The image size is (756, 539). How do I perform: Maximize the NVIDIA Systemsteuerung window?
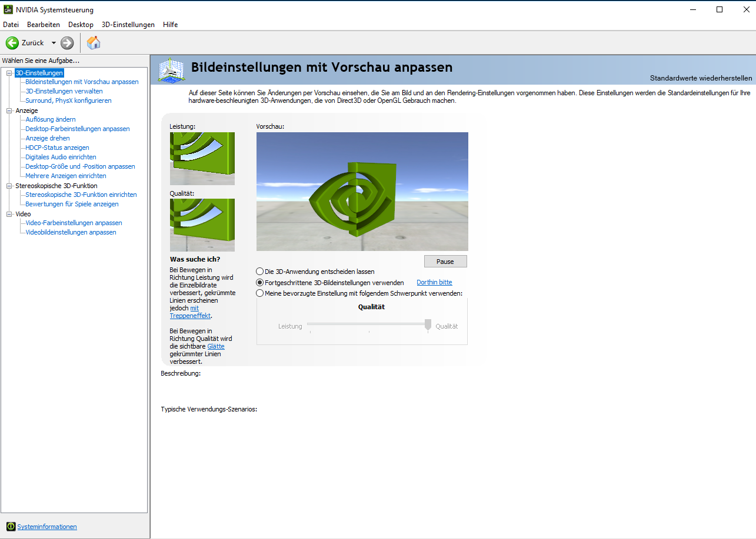(x=720, y=9)
